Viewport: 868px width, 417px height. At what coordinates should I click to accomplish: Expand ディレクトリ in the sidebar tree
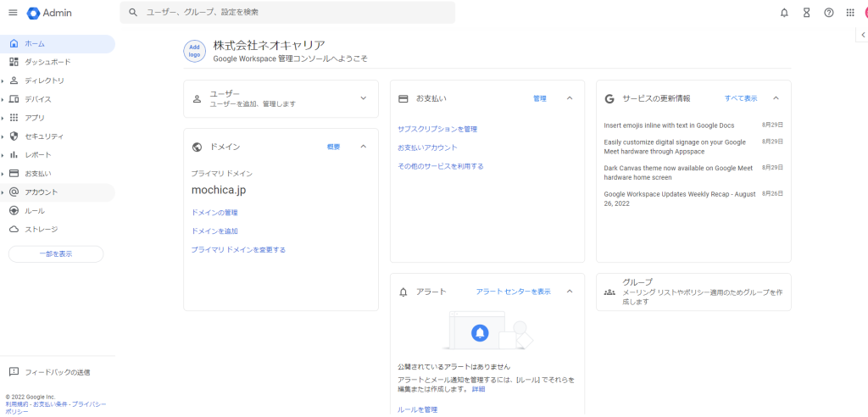coord(3,81)
